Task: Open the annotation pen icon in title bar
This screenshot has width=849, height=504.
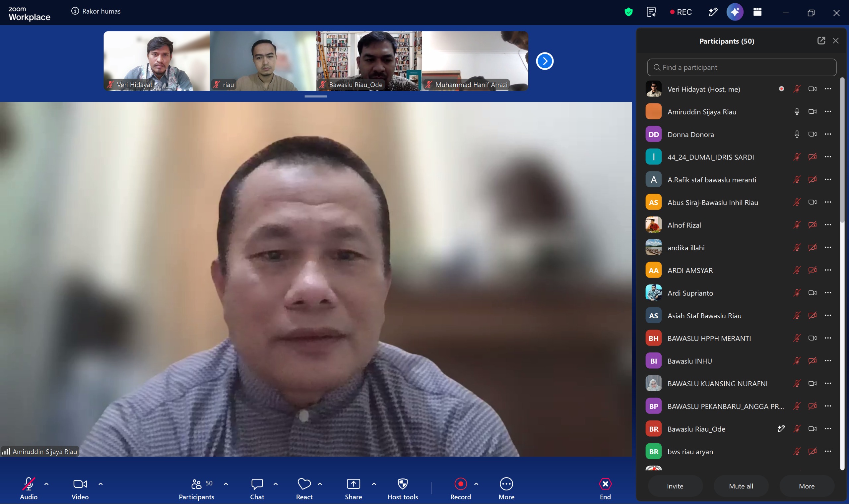Action: click(x=713, y=12)
